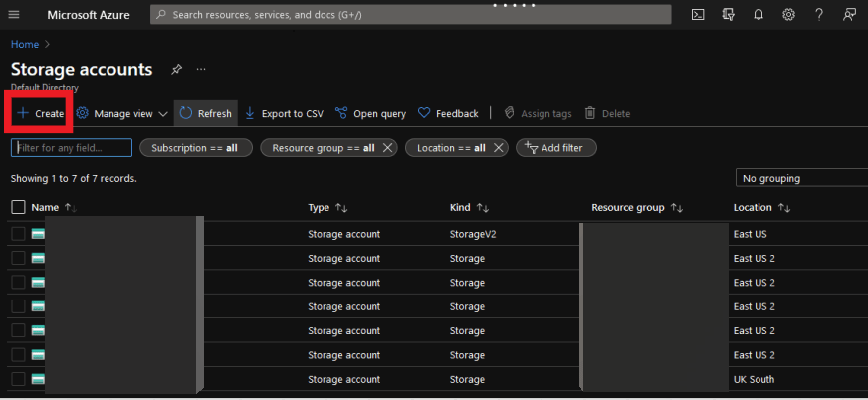This screenshot has width=868, height=400.
Task: Refresh the storage accounts list
Action: [x=206, y=113]
